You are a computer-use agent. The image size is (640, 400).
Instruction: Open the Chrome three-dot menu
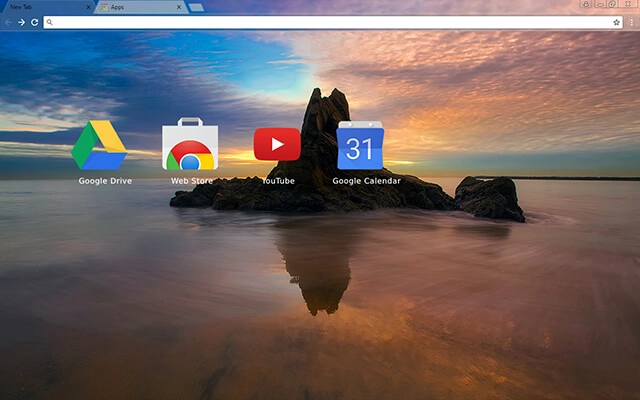[x=631, y=22]
